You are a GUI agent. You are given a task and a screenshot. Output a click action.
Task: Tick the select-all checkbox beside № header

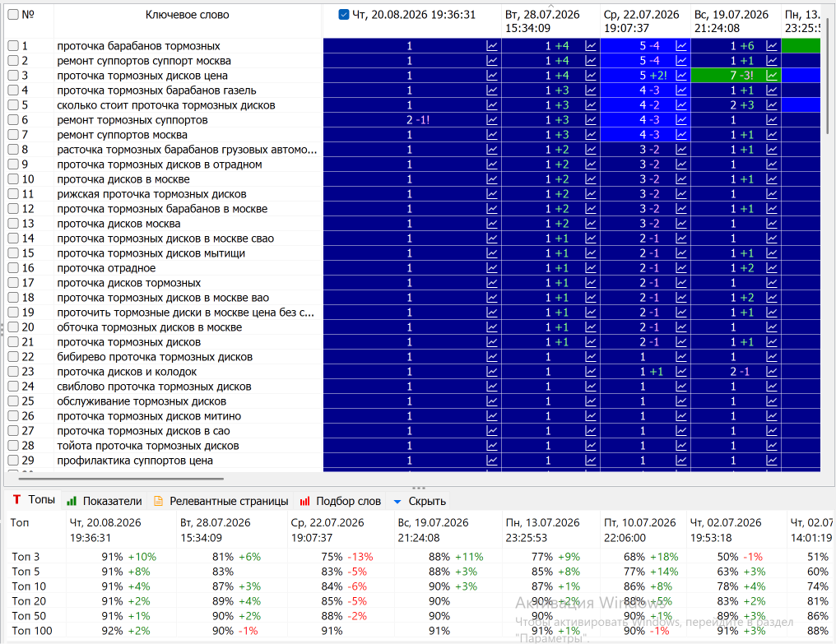pos(13,15)
